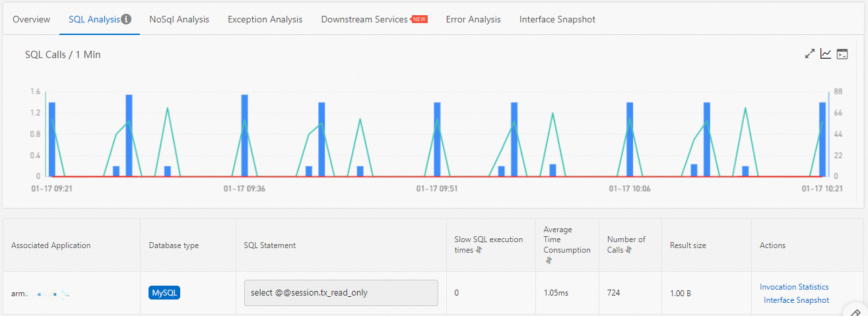Image resolution: width=868 pixels, height=316 pixels.
Task: Click the 01-17 09:36 axis label
Action: [244, 188]
